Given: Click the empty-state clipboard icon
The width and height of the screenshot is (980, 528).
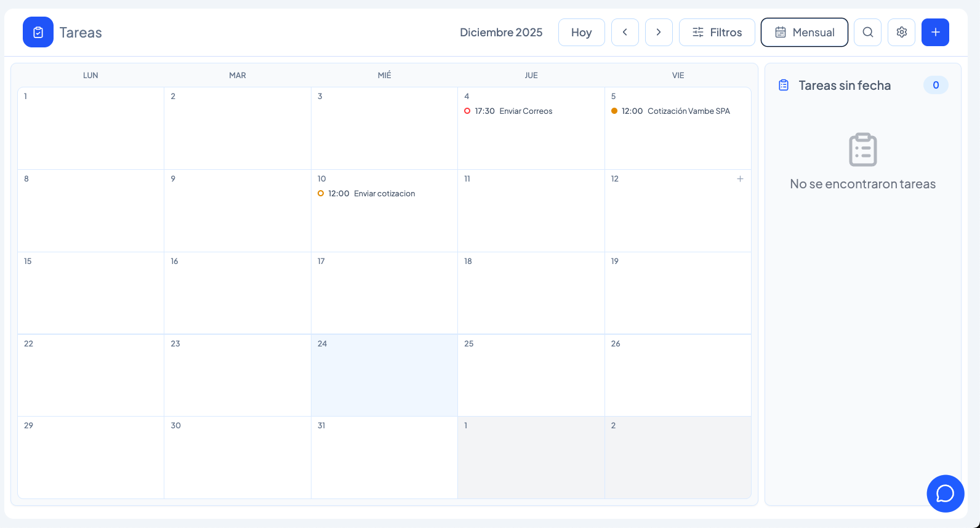Looking at the screenshot, I should tap(862, 150).
